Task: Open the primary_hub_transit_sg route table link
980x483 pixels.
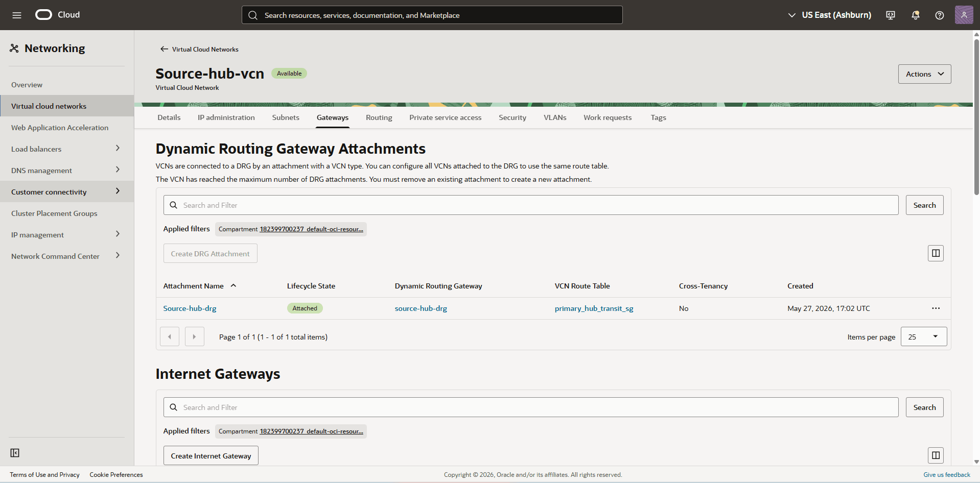Action: (594, 308)
